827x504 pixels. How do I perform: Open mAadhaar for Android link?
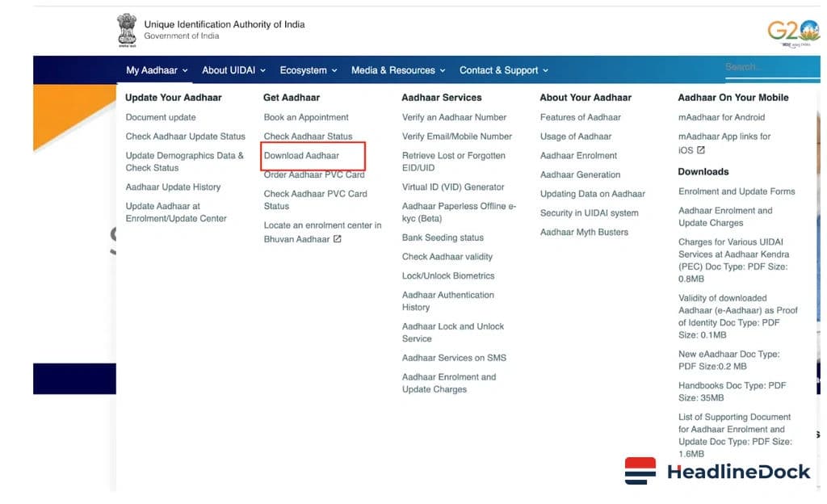(x=721, y=118)
